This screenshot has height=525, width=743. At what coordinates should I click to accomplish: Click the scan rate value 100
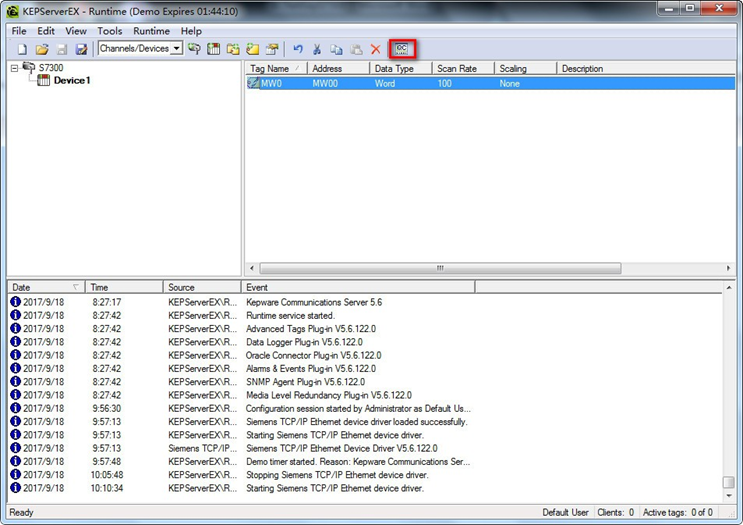pyautogui.click(x=444, y=83)
